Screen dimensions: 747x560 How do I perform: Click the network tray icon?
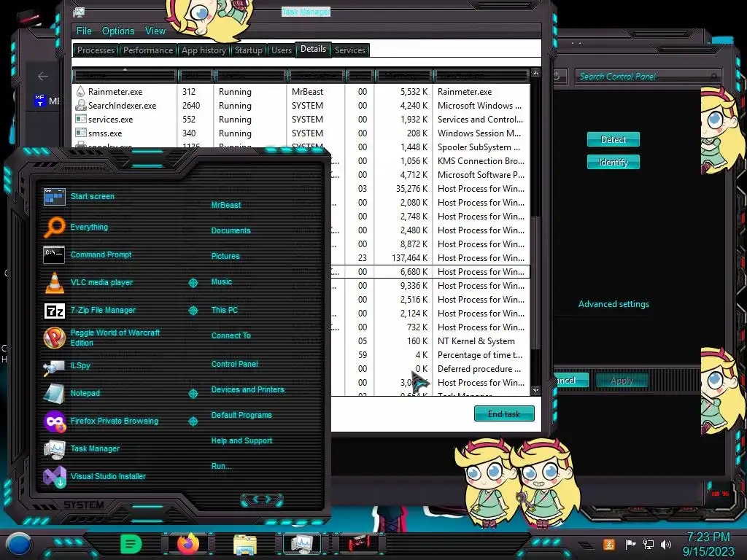click(x=648, y=544)
